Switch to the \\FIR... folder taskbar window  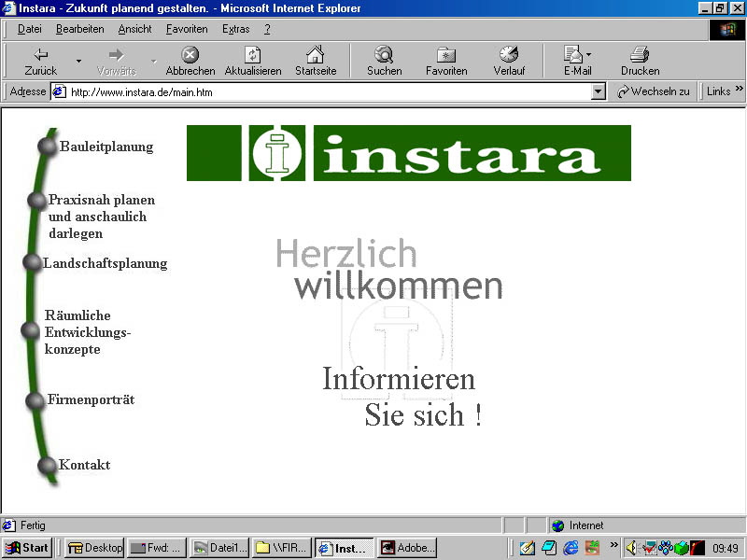[282, 548]
